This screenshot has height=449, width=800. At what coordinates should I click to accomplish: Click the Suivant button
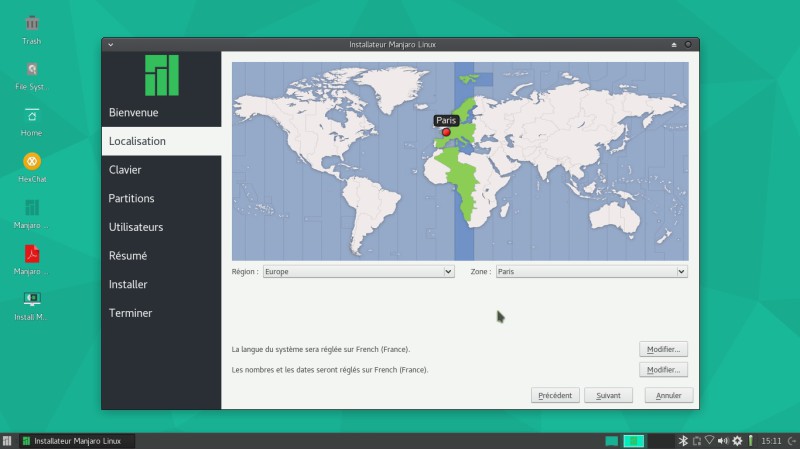coord(608,395)
